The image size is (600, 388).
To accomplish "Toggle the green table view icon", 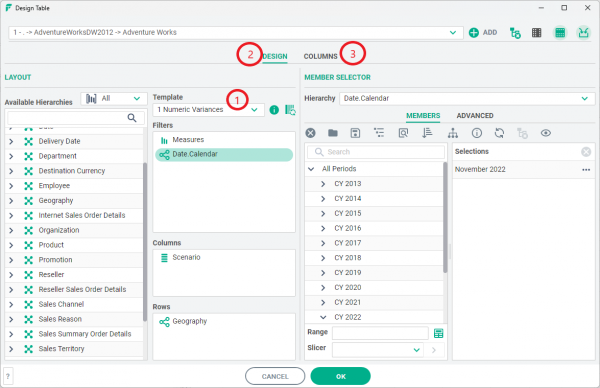I will (x=560, y=33).
